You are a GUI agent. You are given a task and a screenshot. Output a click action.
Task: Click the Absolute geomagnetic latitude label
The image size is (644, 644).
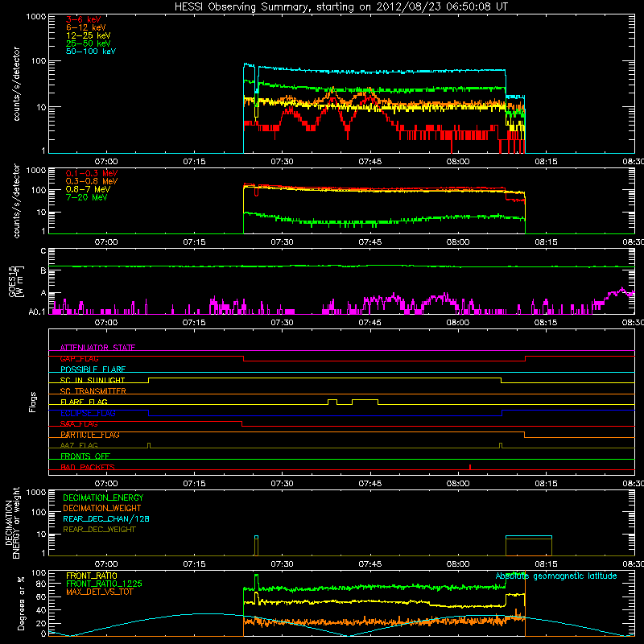click(556, 576)
